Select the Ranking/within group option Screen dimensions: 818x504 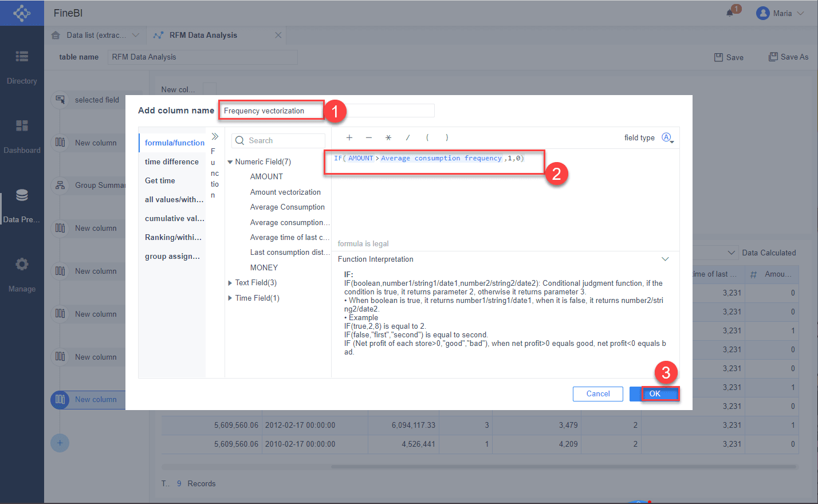172,237
